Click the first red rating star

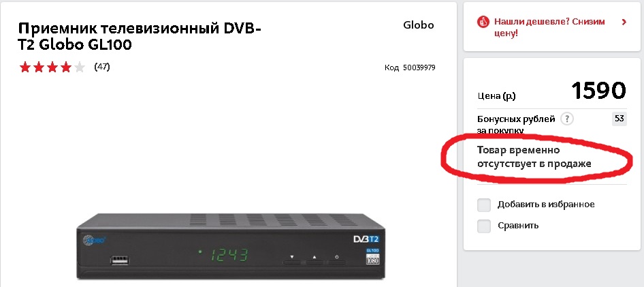coord(25,67)
